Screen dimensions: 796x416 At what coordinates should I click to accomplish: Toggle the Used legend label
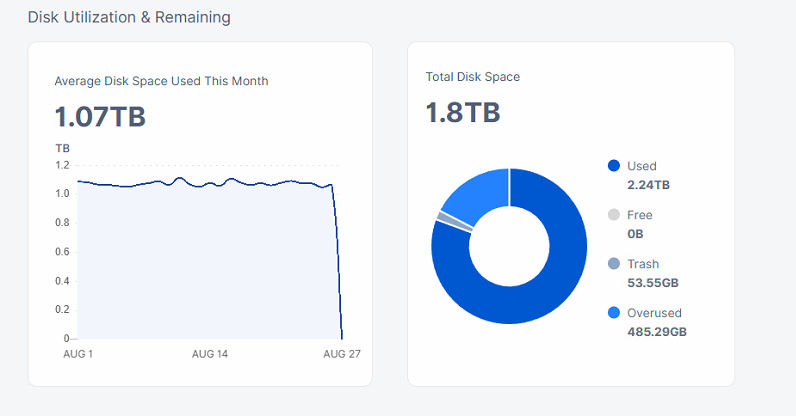tap(641, 166)
